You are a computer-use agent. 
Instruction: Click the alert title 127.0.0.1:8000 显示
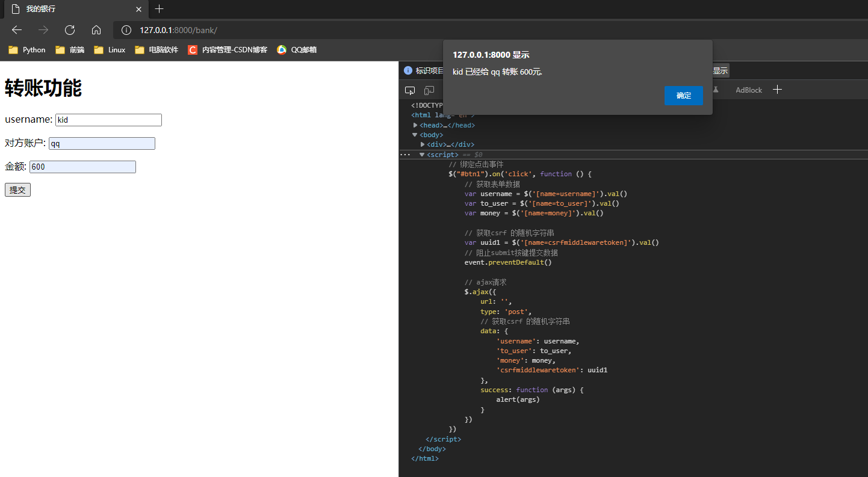coord(491,55)
